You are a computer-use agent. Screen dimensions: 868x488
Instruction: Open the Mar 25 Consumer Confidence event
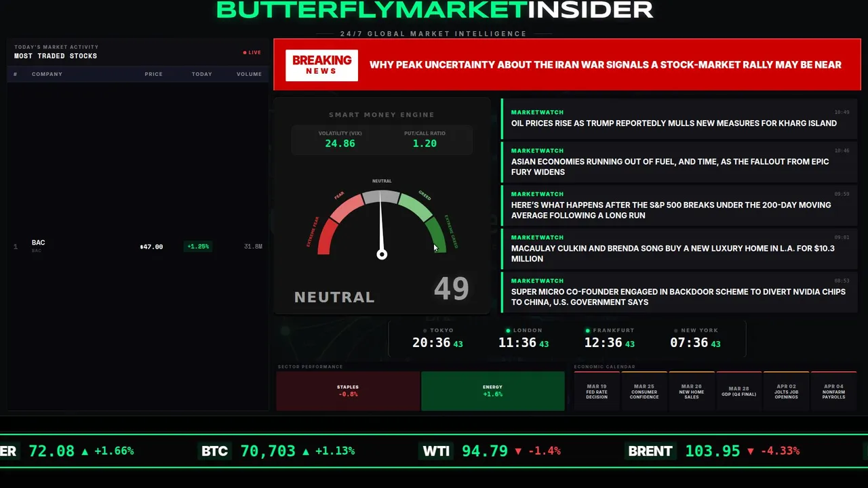[644, 391]
